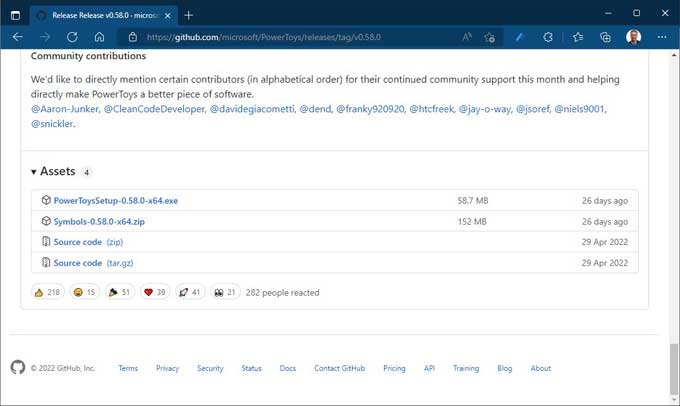This screenshot has height=406, width=680.
Task: Open @niels9001 contributor profile
Action: coord(579,109)
